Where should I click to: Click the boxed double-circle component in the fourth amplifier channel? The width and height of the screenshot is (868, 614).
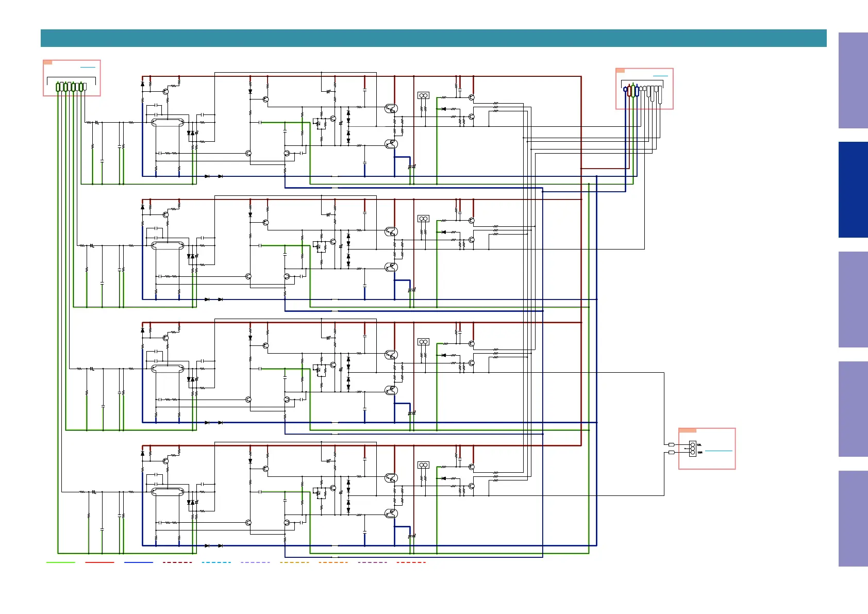423,465
